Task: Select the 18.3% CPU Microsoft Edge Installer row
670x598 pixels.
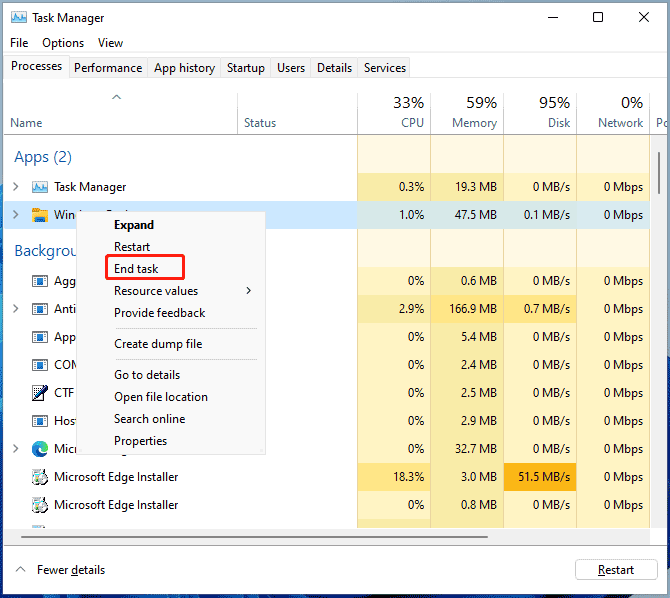Action: point(327,477)
